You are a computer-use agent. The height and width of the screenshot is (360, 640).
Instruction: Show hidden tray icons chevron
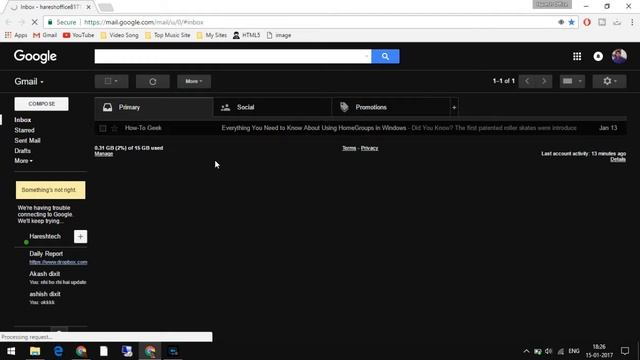point(526,351)
